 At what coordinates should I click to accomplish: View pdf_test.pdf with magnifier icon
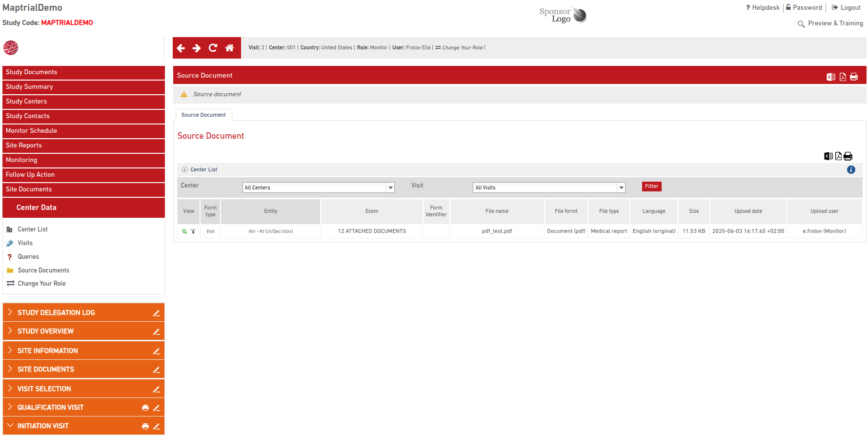pos(184,231)
